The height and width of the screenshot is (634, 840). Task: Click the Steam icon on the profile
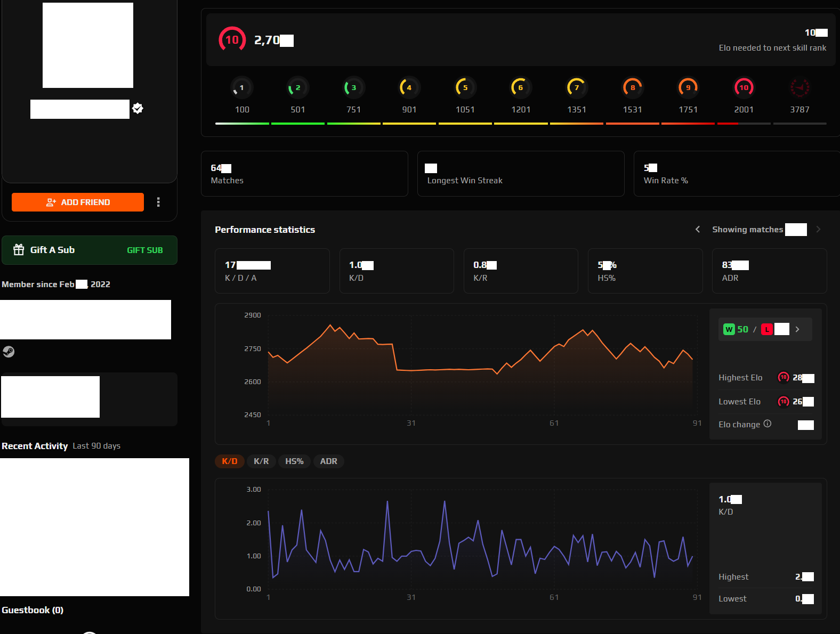[x=9, y=352]
